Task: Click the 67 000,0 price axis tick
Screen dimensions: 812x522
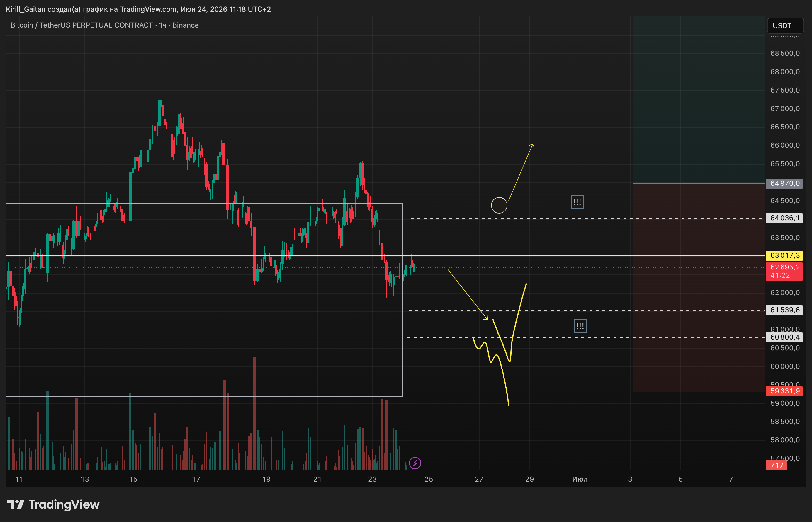Action: [x=785, y=108]
